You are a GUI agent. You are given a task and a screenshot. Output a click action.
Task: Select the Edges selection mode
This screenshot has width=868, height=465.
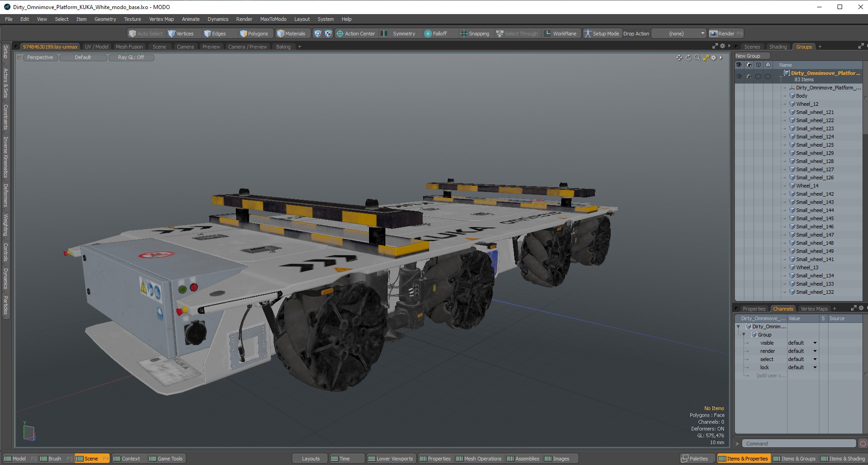pyautogui.click(x=215, y=34)
